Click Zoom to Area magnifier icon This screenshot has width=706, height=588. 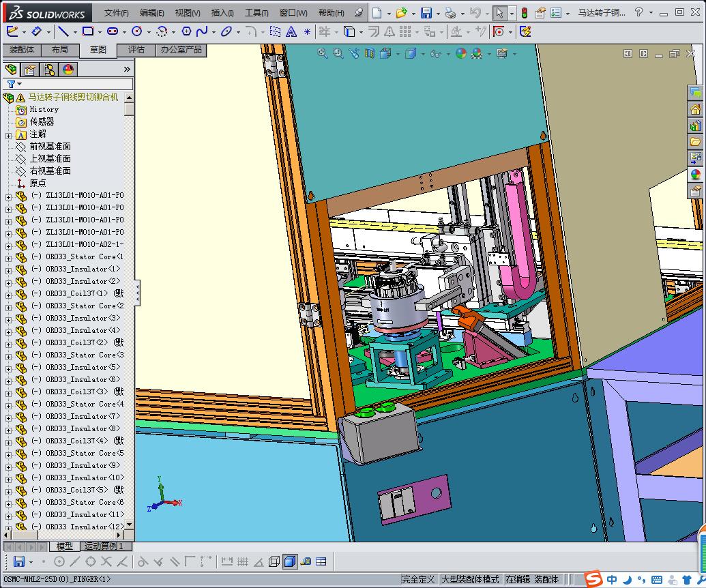(338, 53)
